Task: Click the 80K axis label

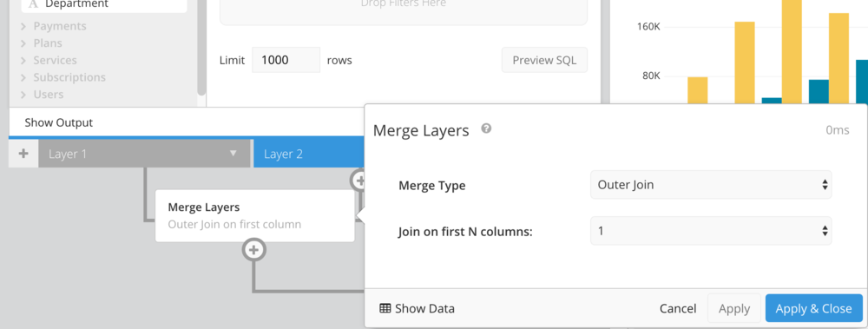Action: pyautogui.click(x=651, y=76)
